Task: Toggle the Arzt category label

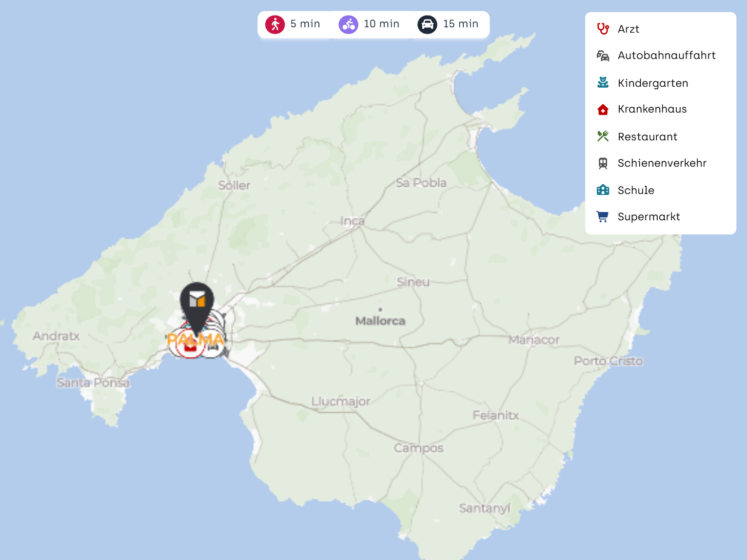Action: point(628,29)
